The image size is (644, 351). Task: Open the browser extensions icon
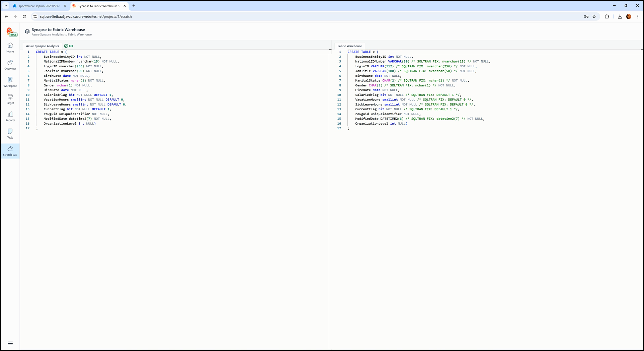607,16
